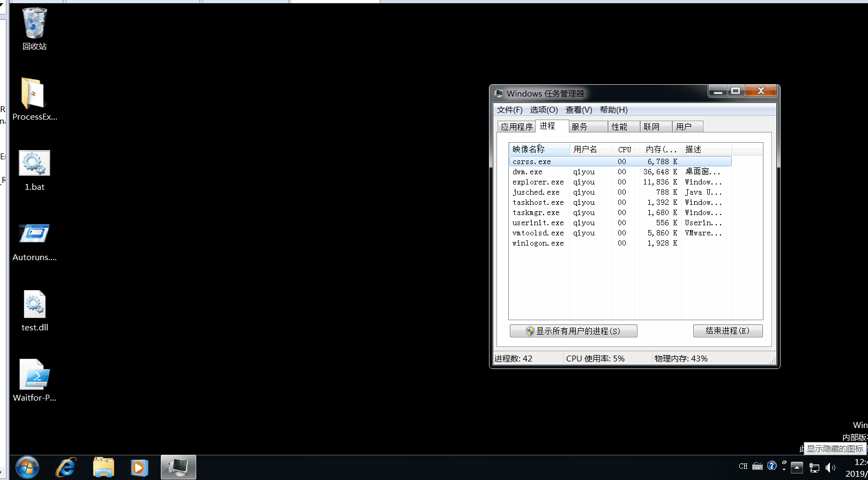Open the 选项(O) menu
Image resolution: width=868 pixels, height=480 pixels.
tap(544, 110)
